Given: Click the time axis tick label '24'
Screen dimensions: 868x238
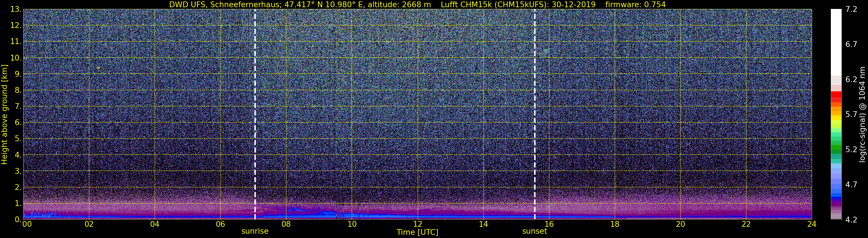Looking at the screenshot, I should (x=812, y=224).
